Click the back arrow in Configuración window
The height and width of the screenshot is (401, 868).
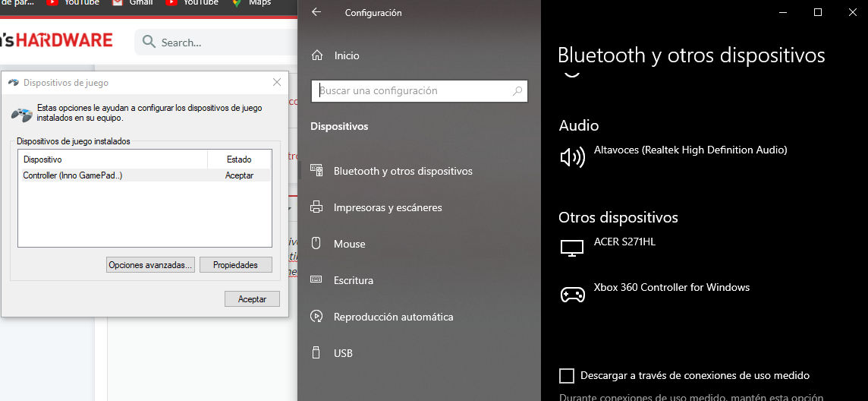[316, 12]
